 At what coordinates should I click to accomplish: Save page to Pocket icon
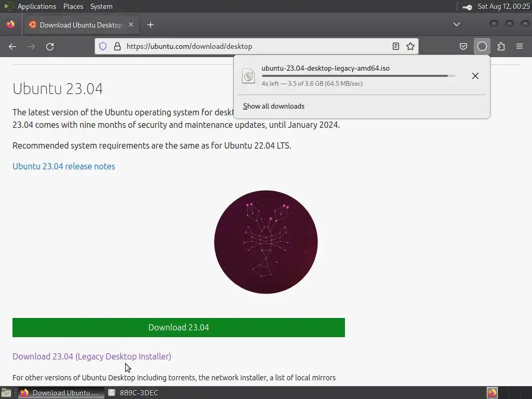tap(463, 46)
